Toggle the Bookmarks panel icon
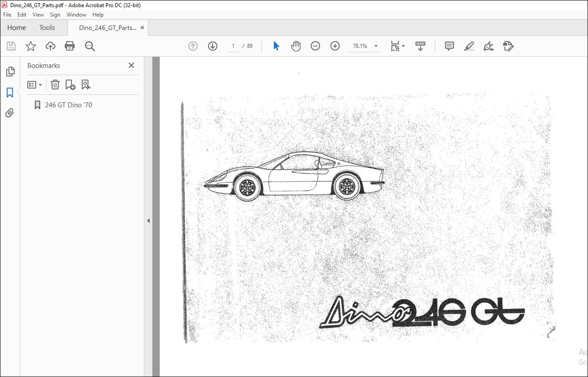The height and width of the screenshot is (377, 588). (10, 93)
